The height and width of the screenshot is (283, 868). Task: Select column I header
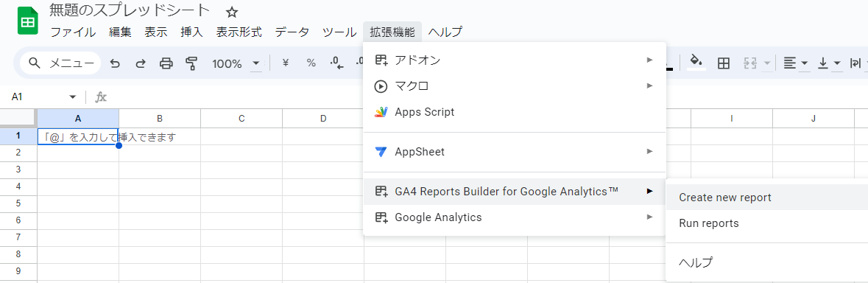(x=732, y=118)
